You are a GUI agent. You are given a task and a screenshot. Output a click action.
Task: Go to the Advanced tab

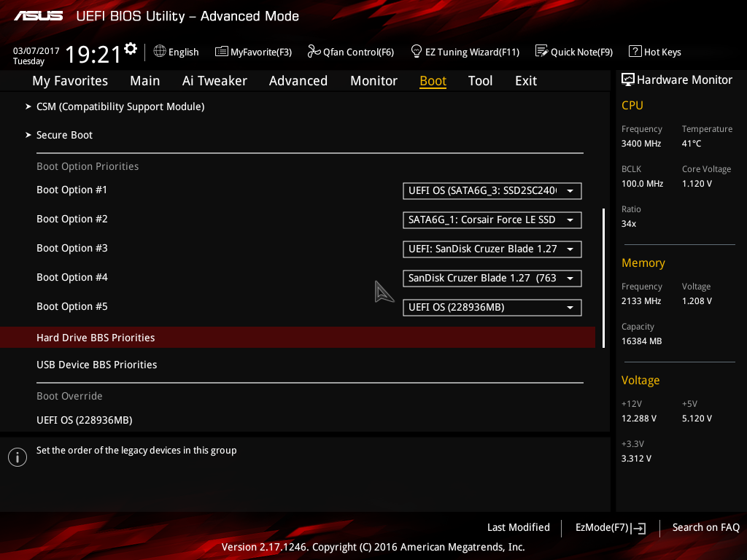tap(298, 81)
